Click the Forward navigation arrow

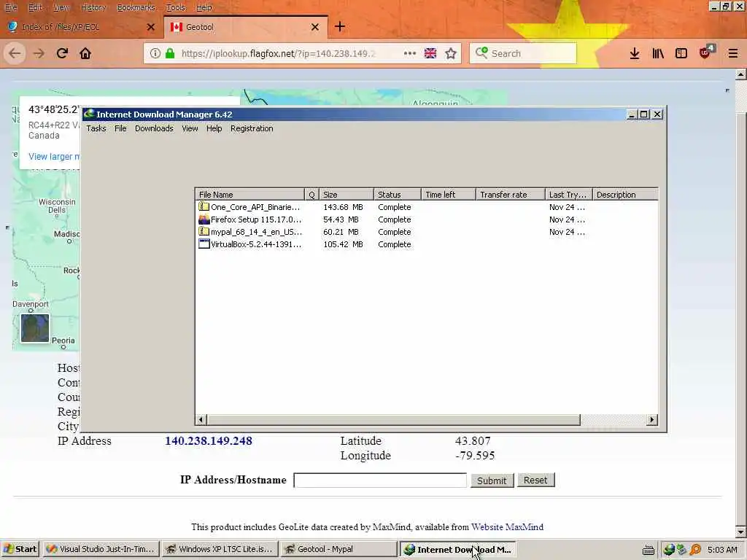click(39, 53)
